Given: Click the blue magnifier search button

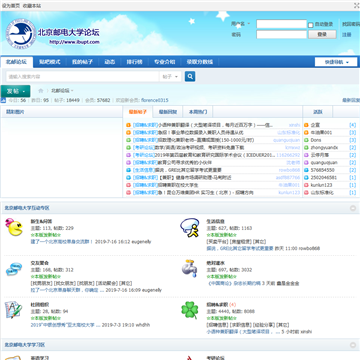Looking at the screenshot, I should click(x=190, y=76).
